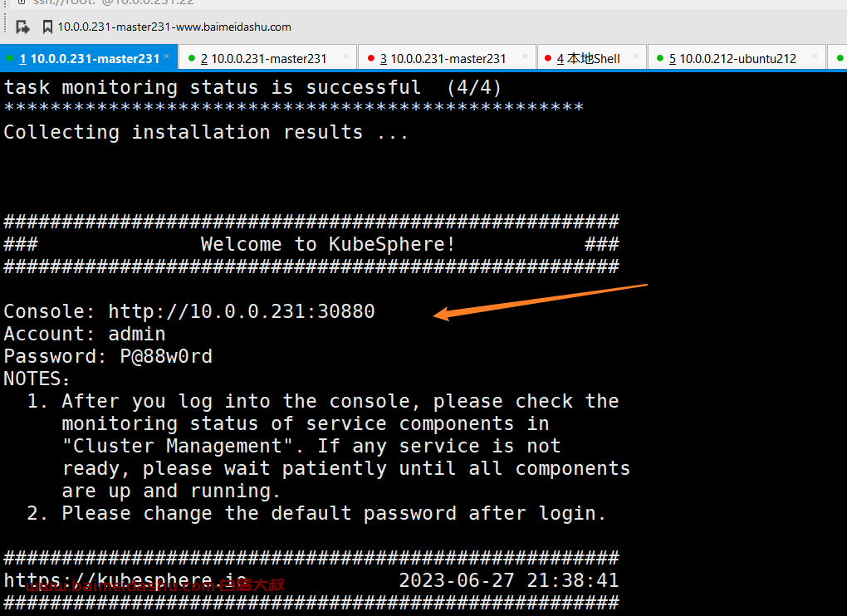The image size is (847, 616).
Task: Click the 'Welcome to KubeSphere!' text
Action: pos(327,245)
